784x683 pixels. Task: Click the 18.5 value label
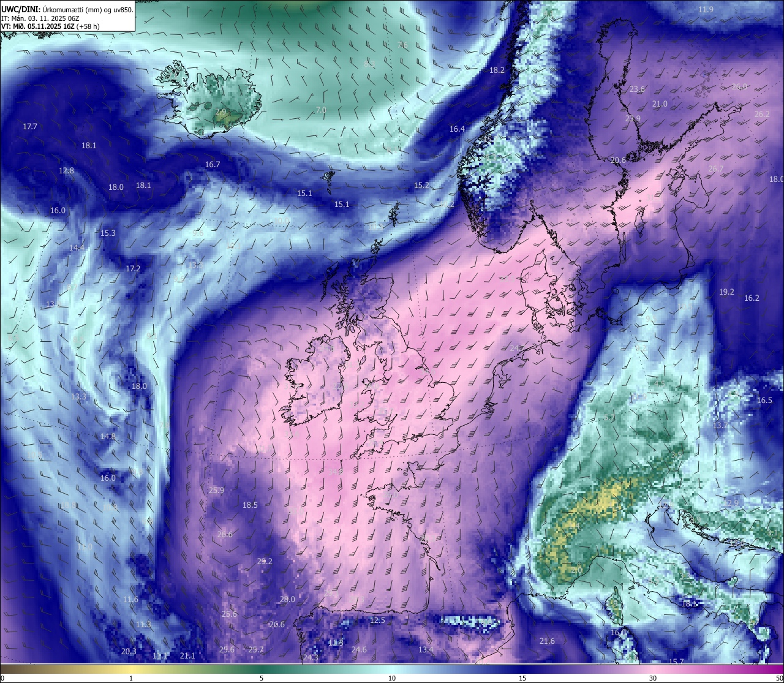[250, 505]
